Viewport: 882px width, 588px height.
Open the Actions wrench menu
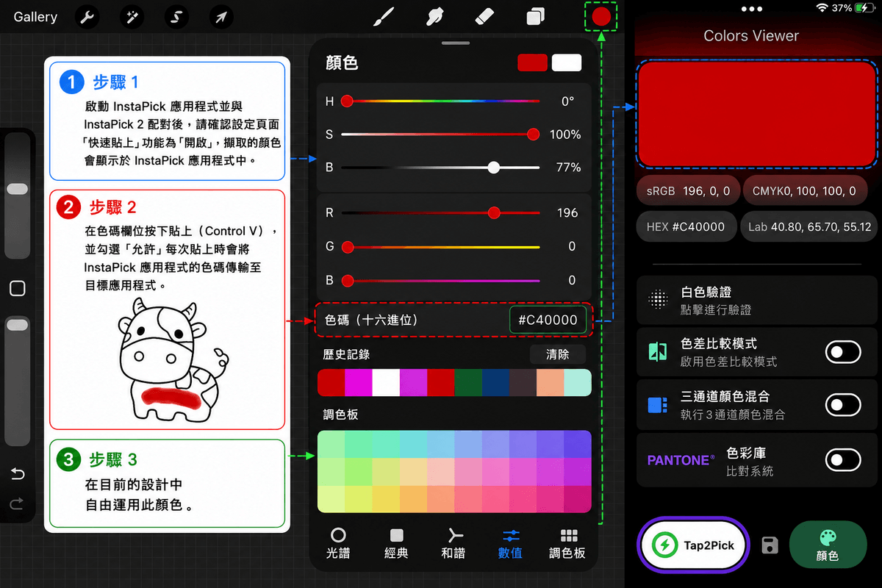88,17
